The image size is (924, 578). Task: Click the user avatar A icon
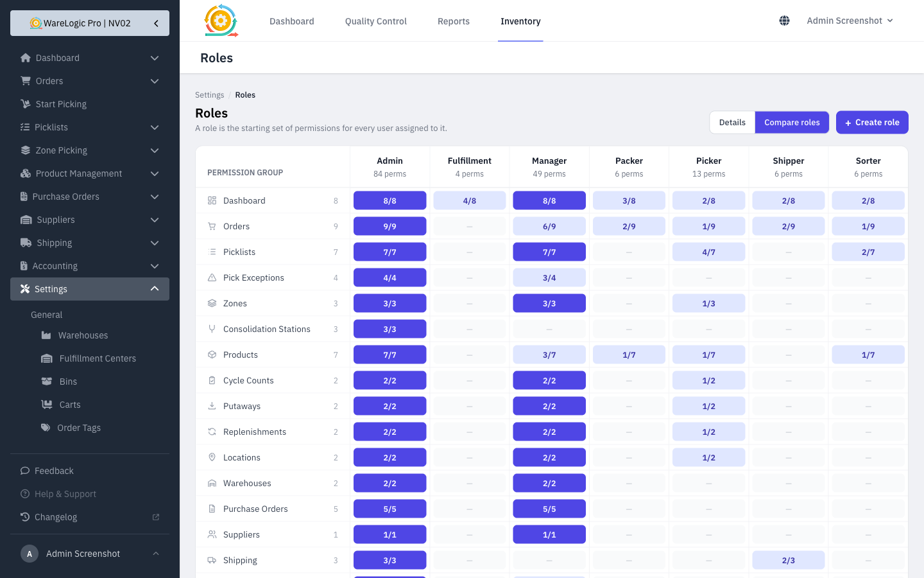tap(30, 554)
